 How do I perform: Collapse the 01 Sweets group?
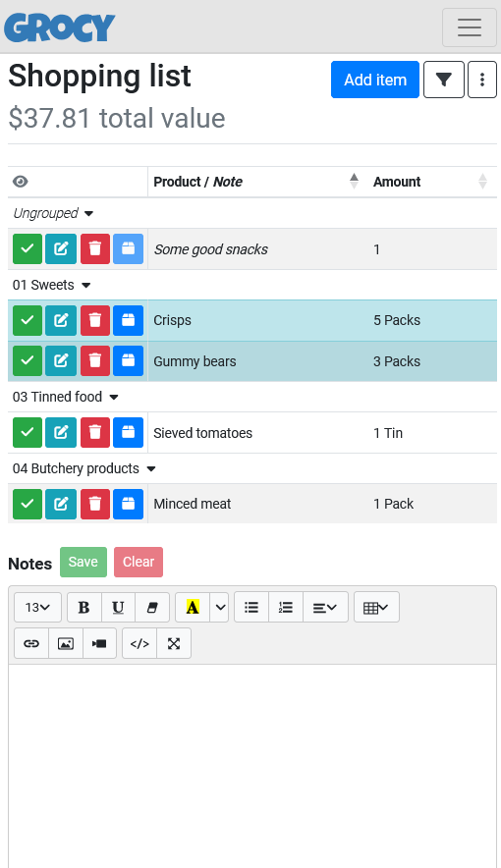pos(51,285)
